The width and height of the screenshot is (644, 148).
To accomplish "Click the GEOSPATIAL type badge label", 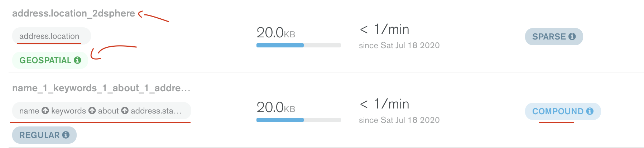I will pos(45,60).
